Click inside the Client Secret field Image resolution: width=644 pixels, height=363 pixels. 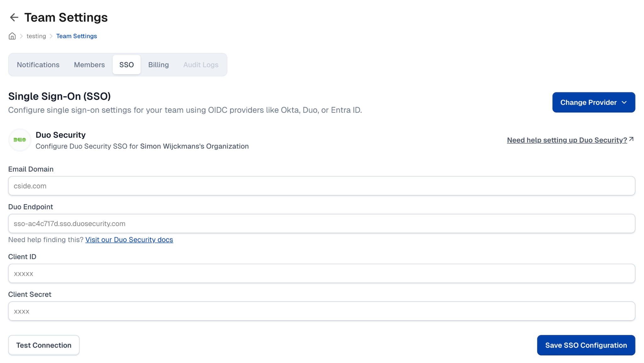coord(321,311)
